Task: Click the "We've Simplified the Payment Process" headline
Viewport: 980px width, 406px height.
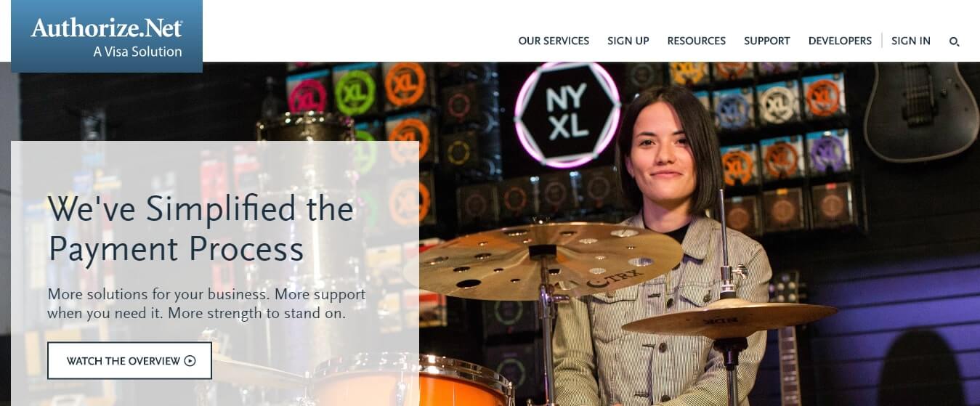Action: click(201, 229)
